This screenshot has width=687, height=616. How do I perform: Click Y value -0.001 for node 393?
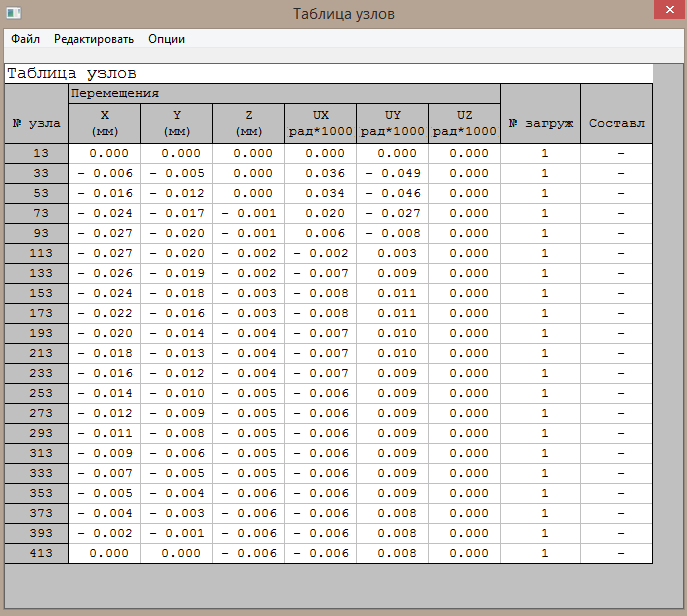point(177,533)
